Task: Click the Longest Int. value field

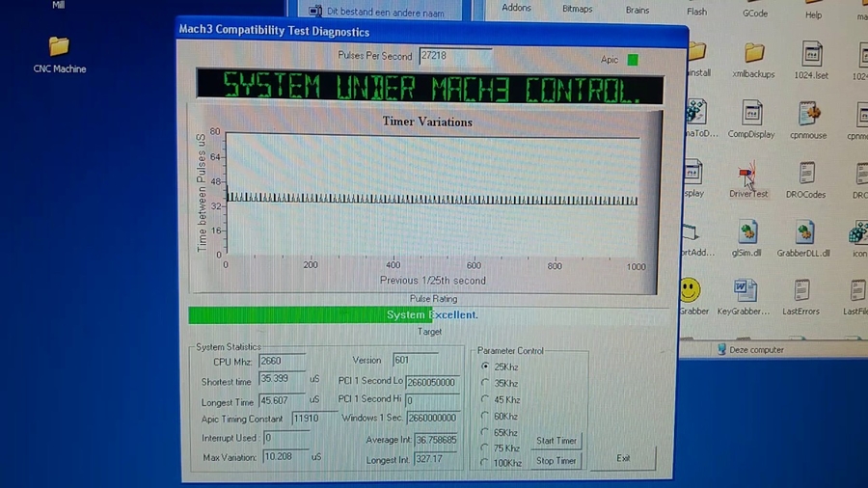Action: click(x=436, y=459)
